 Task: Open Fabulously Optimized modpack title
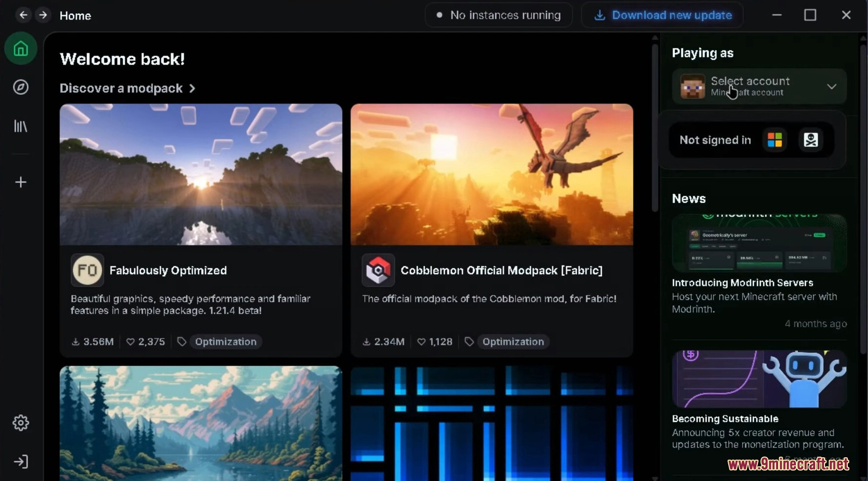(x=168, y=270)
